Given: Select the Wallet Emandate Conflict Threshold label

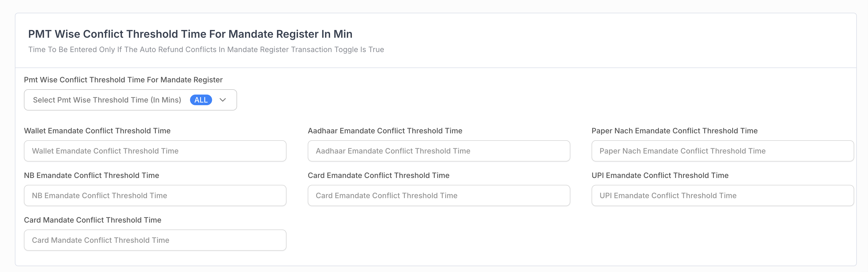Looking at the screenshot, I should [x=97, y=131].
